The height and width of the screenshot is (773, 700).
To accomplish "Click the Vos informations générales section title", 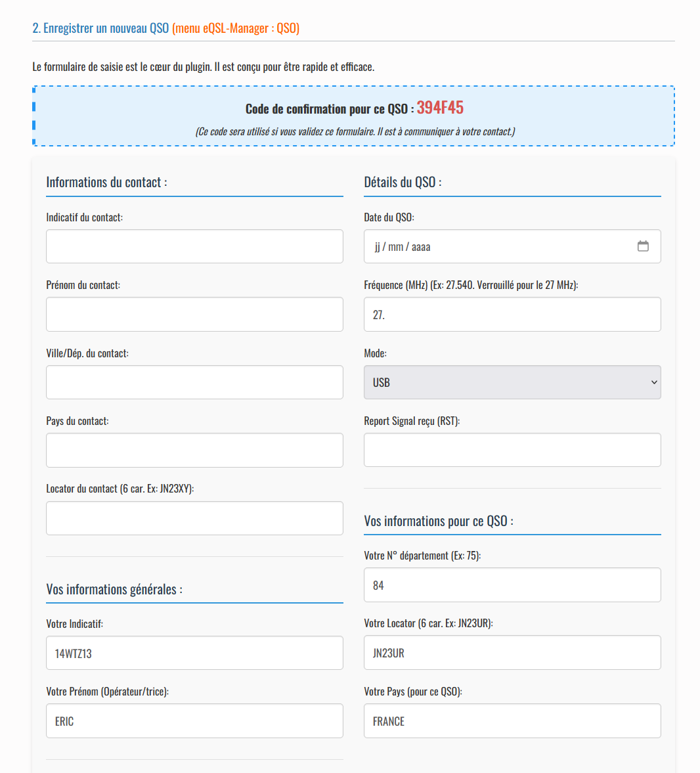I will (x=114, y=590).
